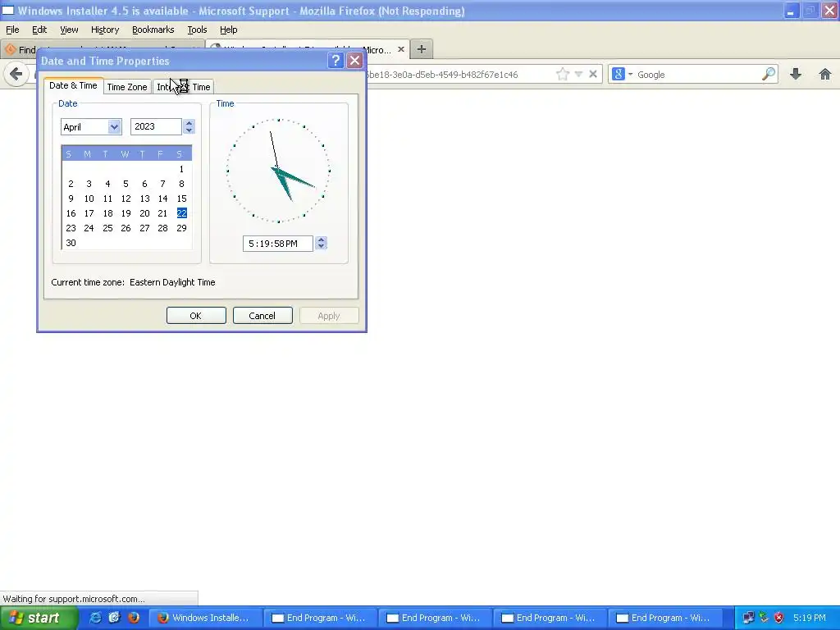Increase the time with spinner up arrow

[321, 240]
